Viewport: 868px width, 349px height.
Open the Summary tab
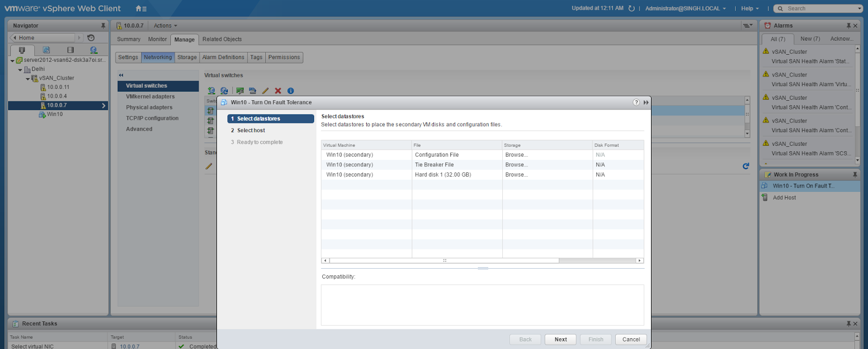point(129,39)
